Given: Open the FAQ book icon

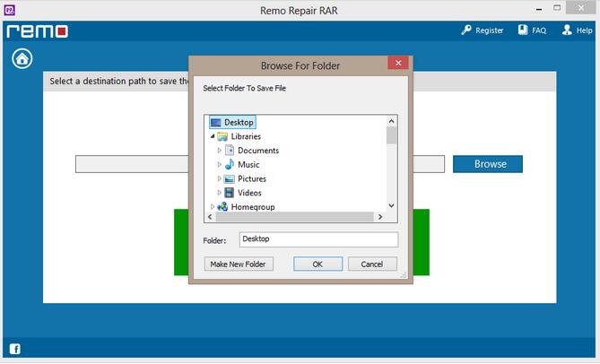Looking at the screenshot, I should [522, 30].
